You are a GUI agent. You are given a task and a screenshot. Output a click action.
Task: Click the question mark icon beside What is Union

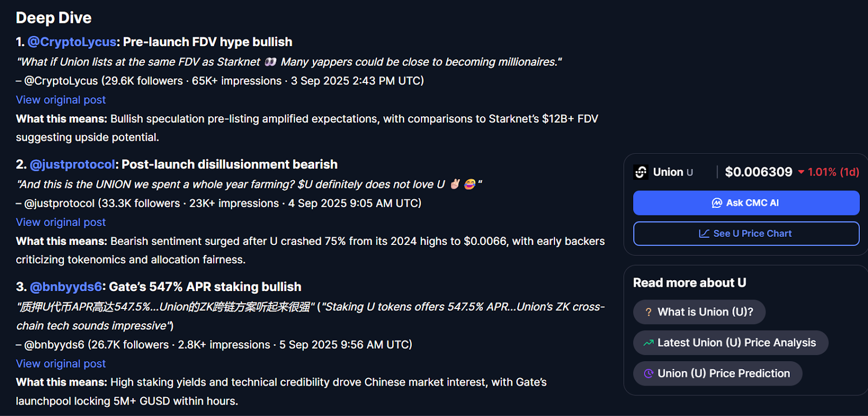click(648, 312)
